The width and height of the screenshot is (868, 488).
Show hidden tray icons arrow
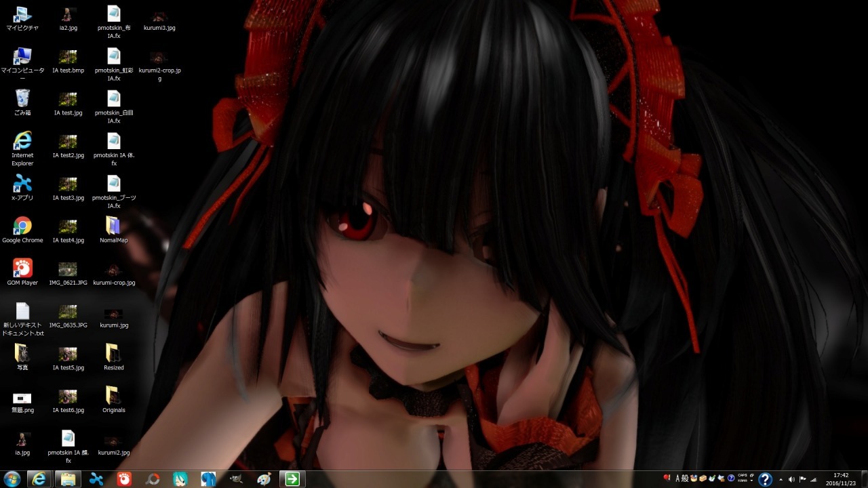(x=781, y=479)
